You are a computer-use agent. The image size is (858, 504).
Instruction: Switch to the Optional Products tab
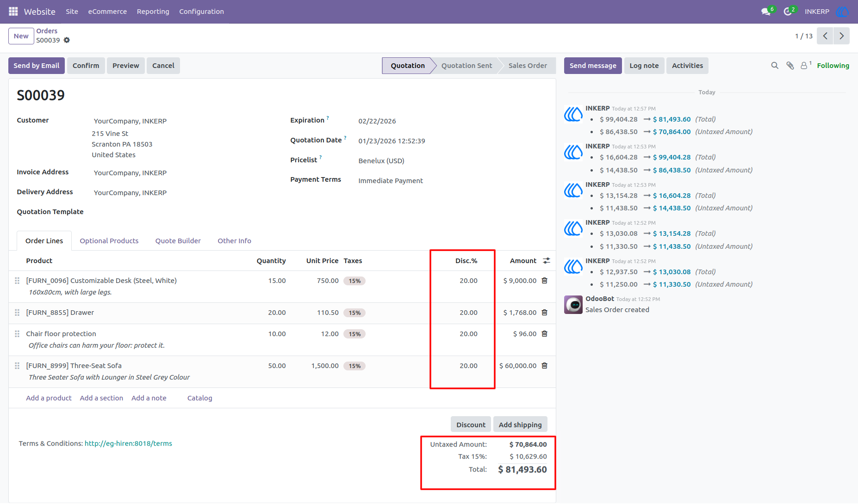point(109,241)
